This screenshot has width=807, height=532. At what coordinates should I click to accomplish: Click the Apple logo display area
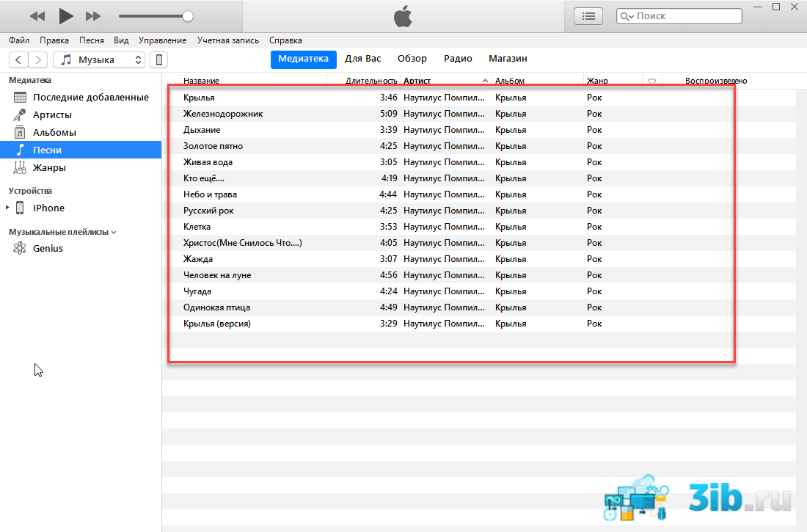pos(403,16)
